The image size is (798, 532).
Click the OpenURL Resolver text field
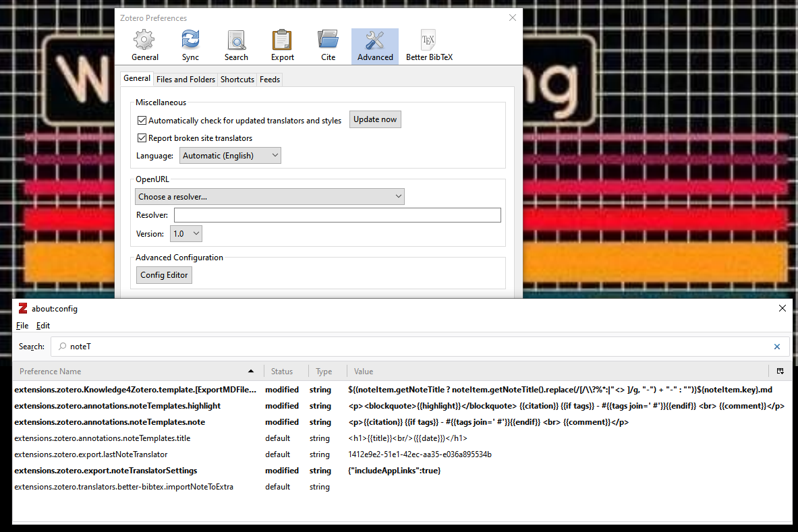[x=337, y=215]
